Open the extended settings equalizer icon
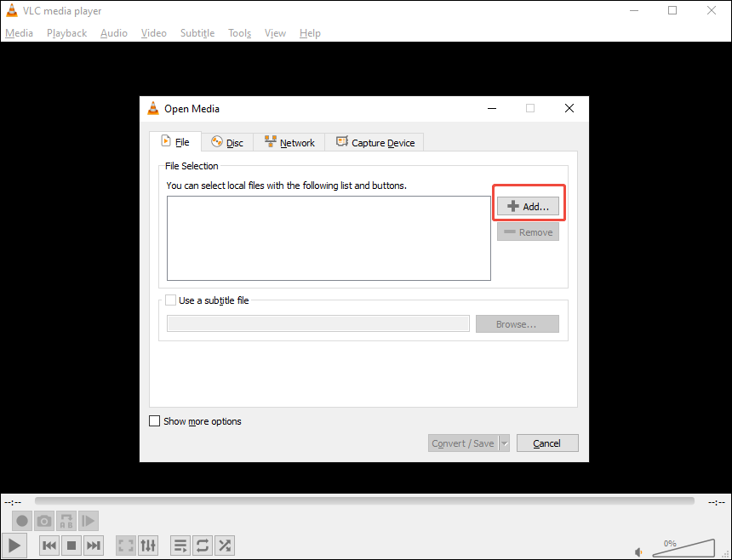Screen dimensions: 732x560 (x=147, y=545)
